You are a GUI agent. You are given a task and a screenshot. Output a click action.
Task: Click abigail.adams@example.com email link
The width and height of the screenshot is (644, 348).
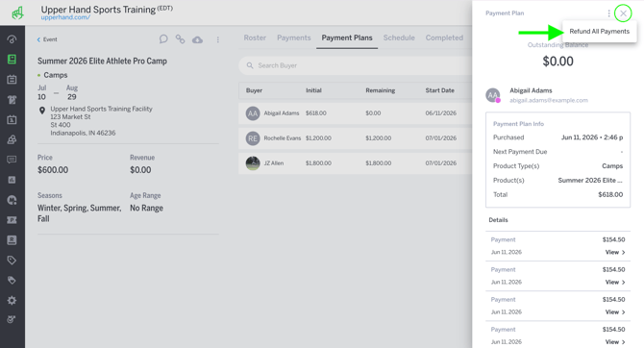click(549, 100)
